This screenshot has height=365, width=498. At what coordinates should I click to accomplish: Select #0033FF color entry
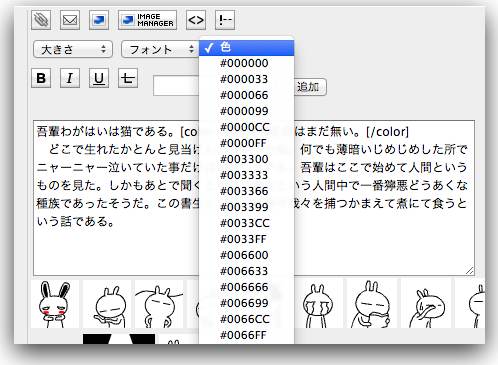(x=247, y=239)
